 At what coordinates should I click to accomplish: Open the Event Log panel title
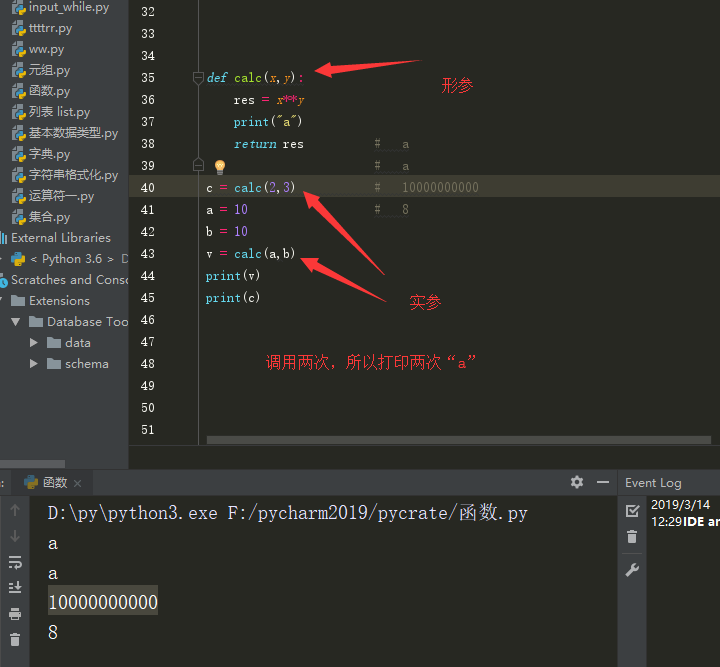653,483
